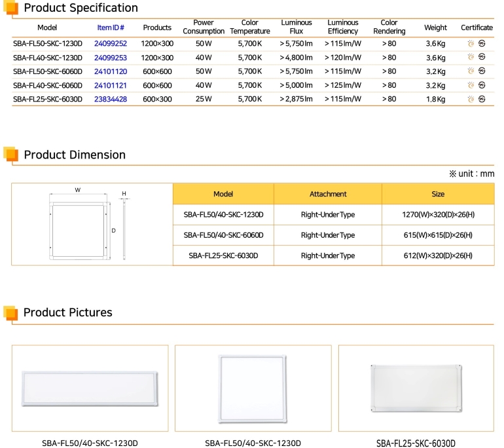Click the KS certificate icon for SBA-FL25-SKC-6030D
The width and height of the screenshot is (504, 448).
coord(482,99)
